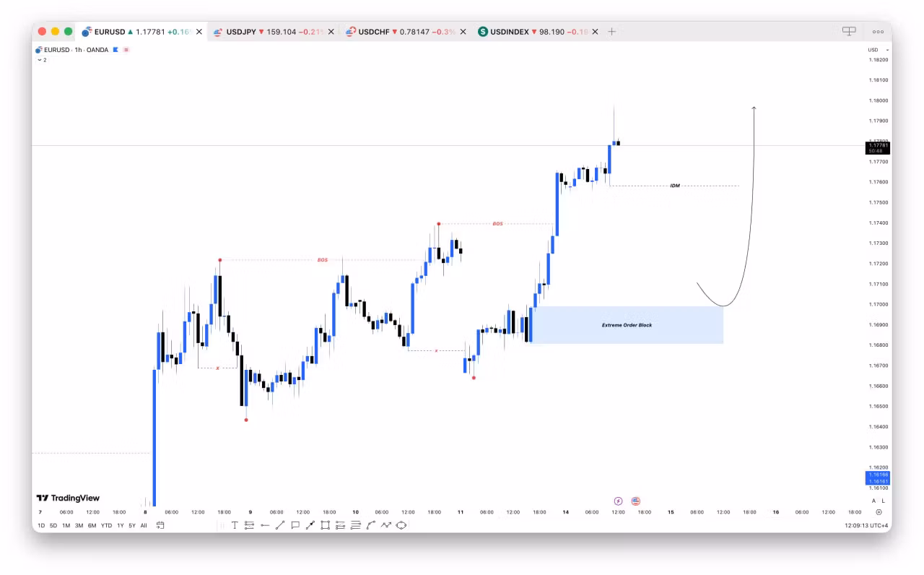Select the curve drawing tool
924x575 pixels.
tap(371, 525)
